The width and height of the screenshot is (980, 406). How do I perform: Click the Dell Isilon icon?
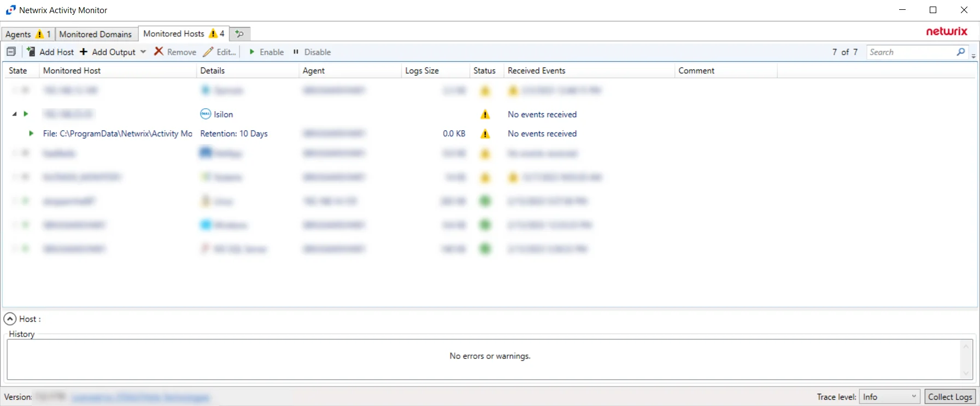206,114
